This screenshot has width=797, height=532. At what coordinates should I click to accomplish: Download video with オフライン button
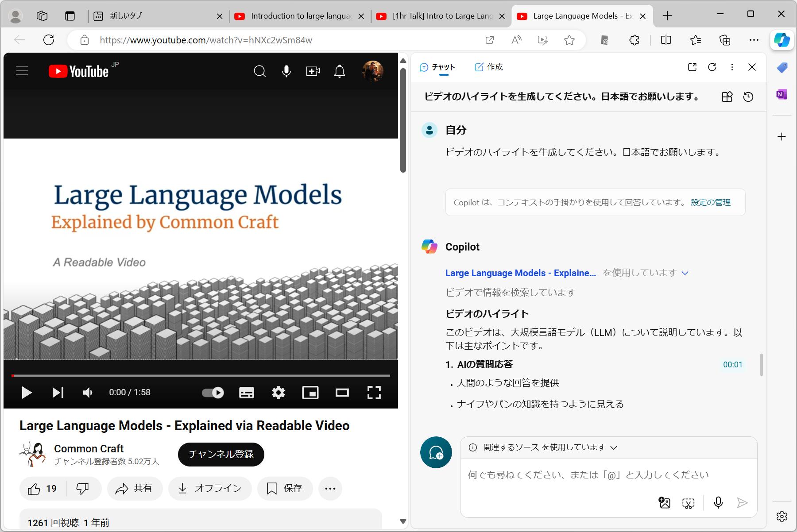coord(210,489)
